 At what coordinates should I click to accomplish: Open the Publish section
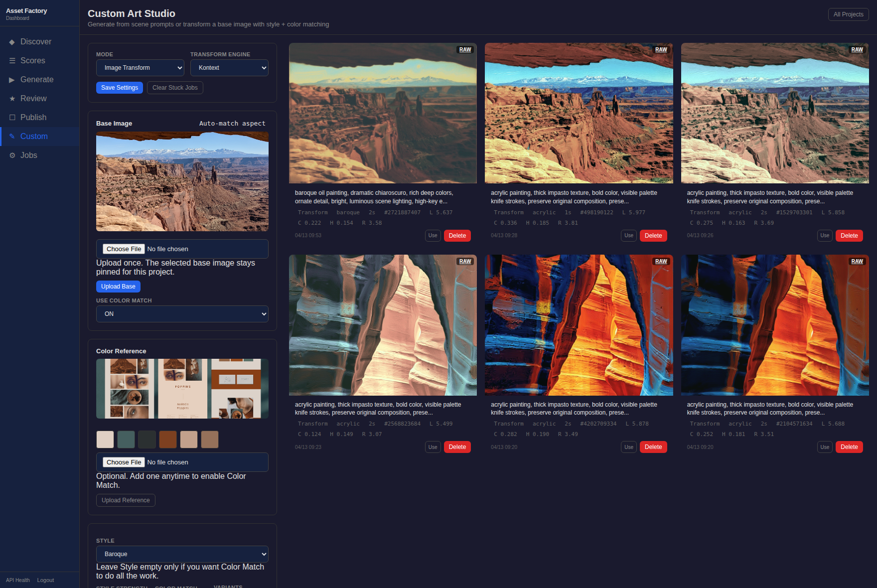40,118
